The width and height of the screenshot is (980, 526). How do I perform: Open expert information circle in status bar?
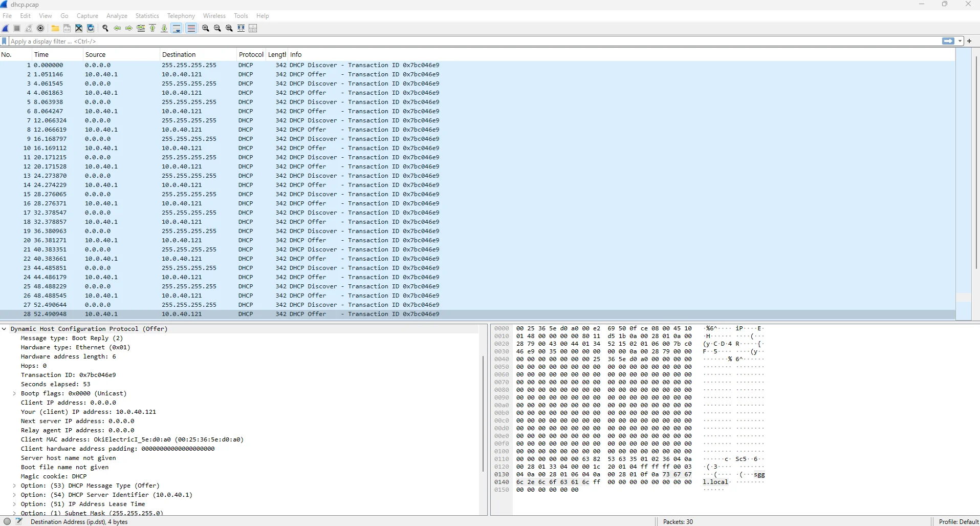[7, 521]
